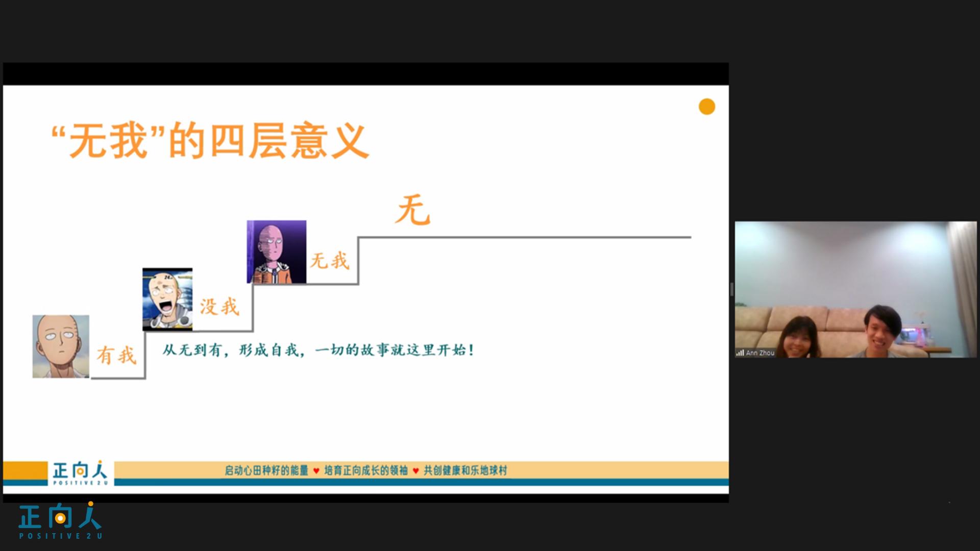Click the Ann Zhou participant name label
Screen dimensions: 980x551
pos(760,353)
